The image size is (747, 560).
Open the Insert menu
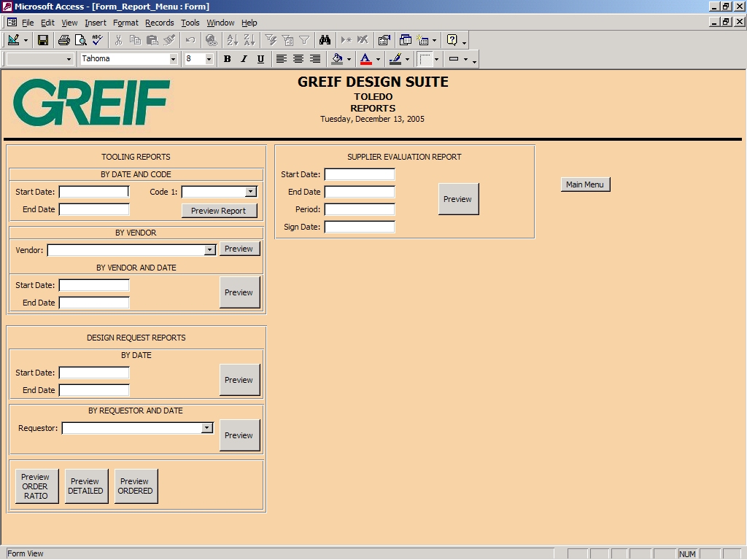coord(96,23)
